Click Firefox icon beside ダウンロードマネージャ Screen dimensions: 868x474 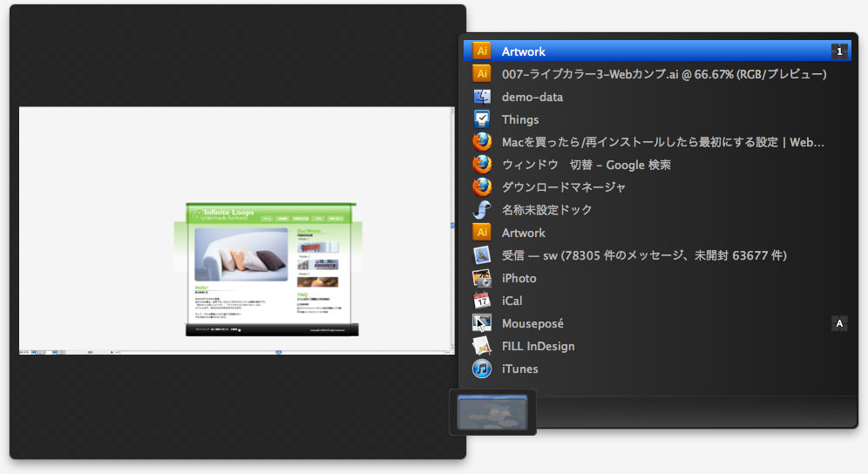482,187
